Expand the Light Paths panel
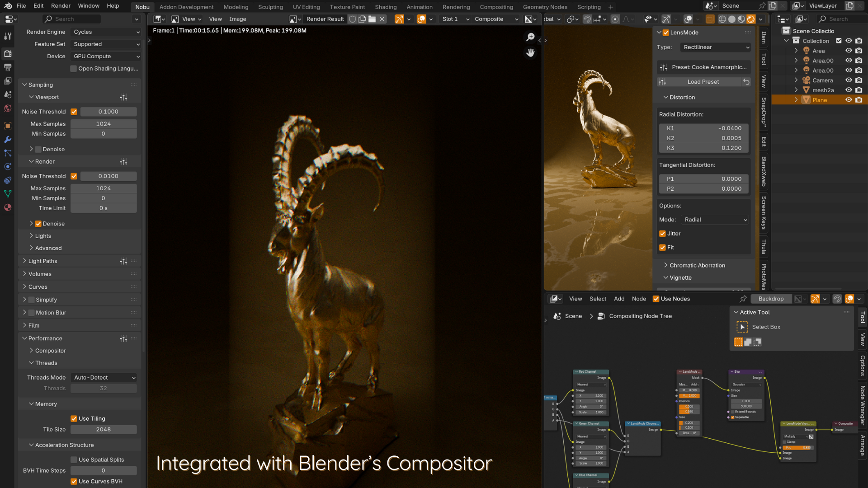868x488 pixels. tap(42, 261)
